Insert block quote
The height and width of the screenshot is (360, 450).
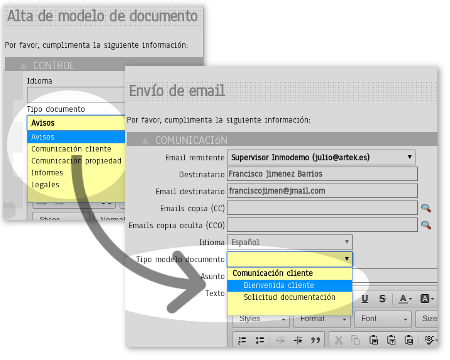pos(315,340)
